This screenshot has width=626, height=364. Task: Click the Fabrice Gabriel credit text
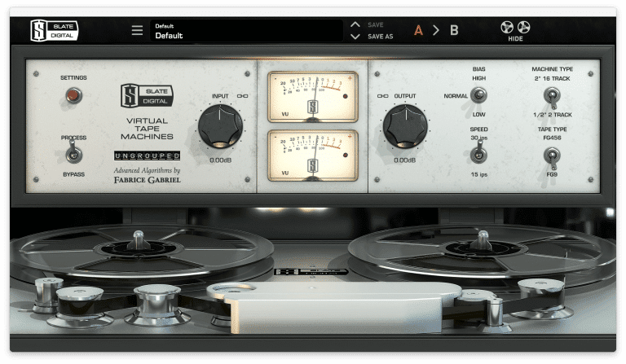(147, 175)
